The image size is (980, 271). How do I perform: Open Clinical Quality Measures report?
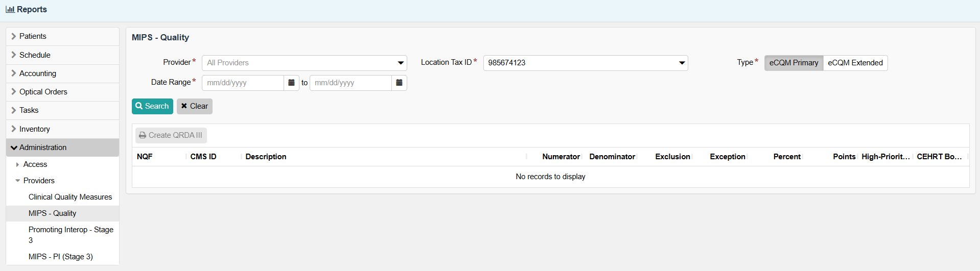(x=70, y=197)
